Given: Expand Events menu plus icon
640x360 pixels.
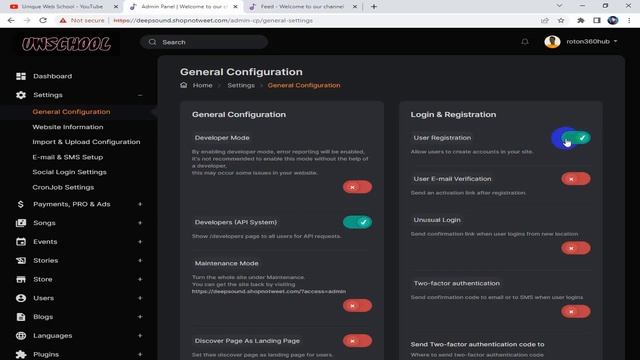Looking at the screenshot, I should pyautogui.click(x=140, y=242).
